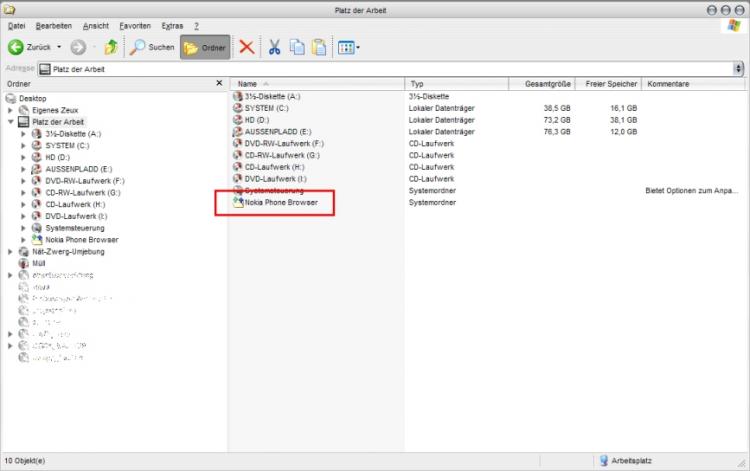
Task: Click Arbeitsplatz status bar icon
Action: [604, 460]
